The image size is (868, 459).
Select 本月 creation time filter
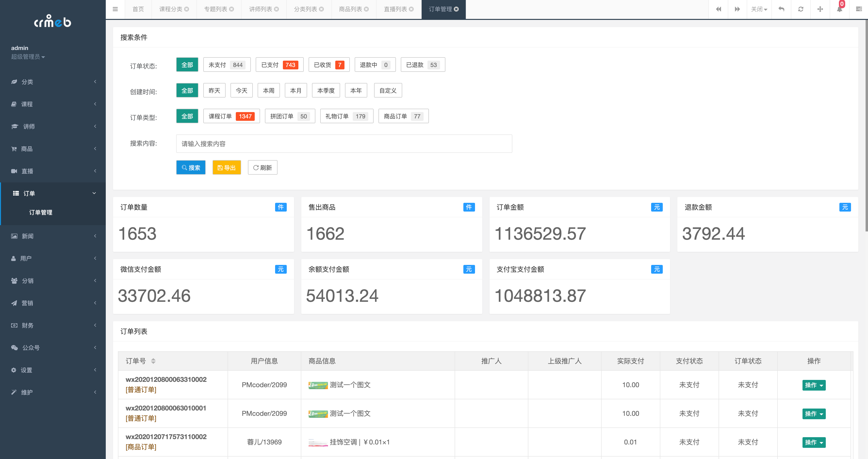(295, 90)
